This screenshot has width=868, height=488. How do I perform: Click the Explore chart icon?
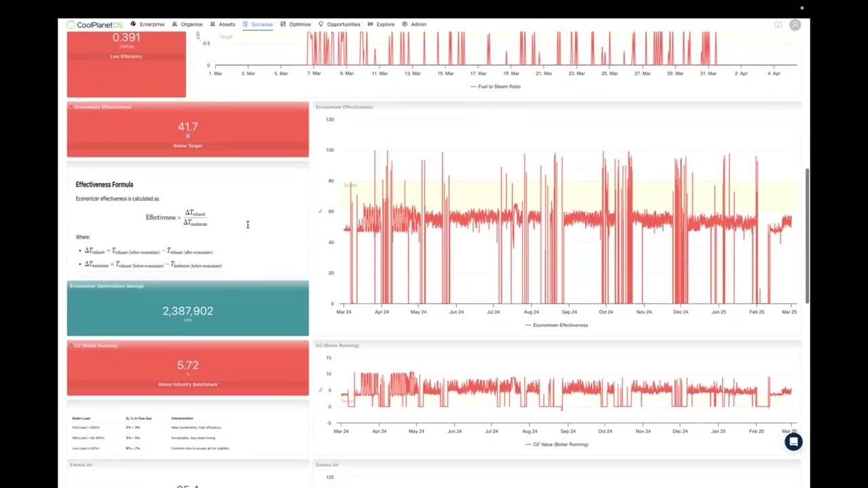coord(370,24)
